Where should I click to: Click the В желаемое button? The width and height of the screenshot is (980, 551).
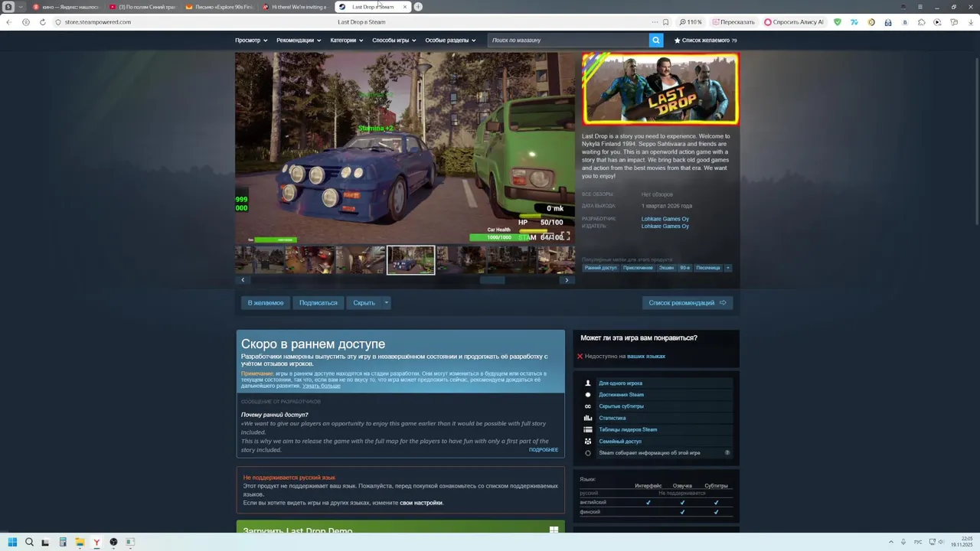pos(266,303)
